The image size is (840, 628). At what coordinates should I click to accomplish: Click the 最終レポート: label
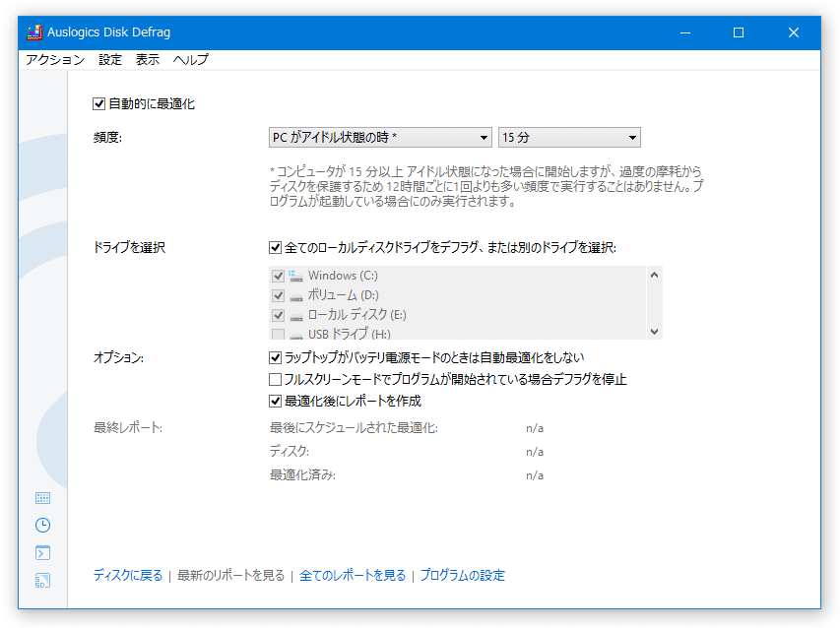tap(128, 428)
